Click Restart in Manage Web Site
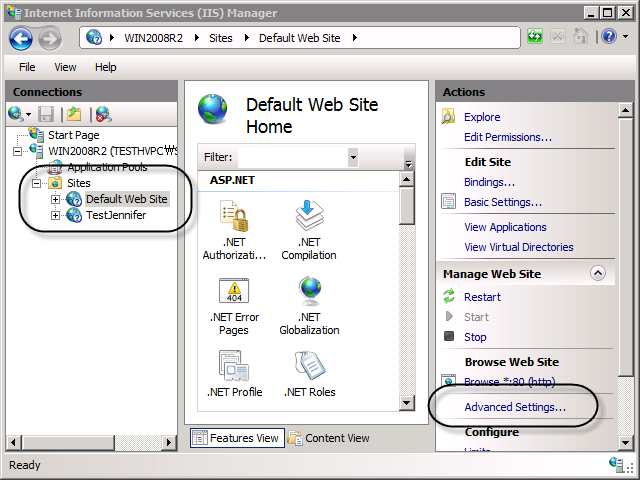The width and height of the screenshot is (640, 480). click(x=482, y=297)
